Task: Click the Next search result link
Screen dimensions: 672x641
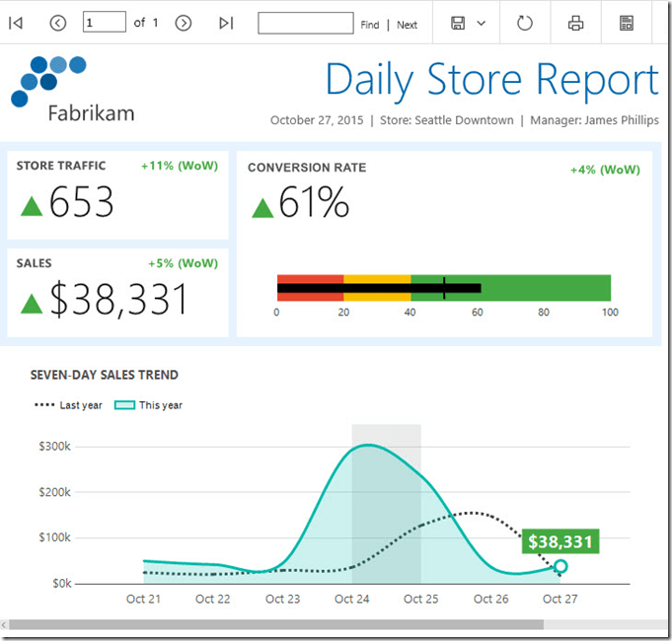Action: click(407, 25)
